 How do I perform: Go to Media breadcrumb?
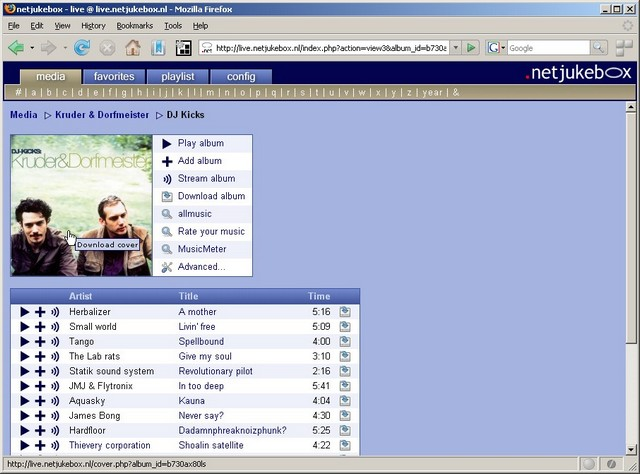click(24, 115)
